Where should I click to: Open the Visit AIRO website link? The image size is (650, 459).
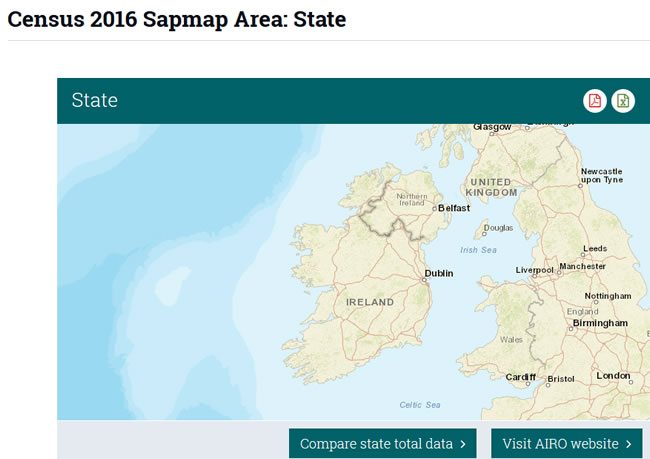pyautogui.click(x=567, y=444)
